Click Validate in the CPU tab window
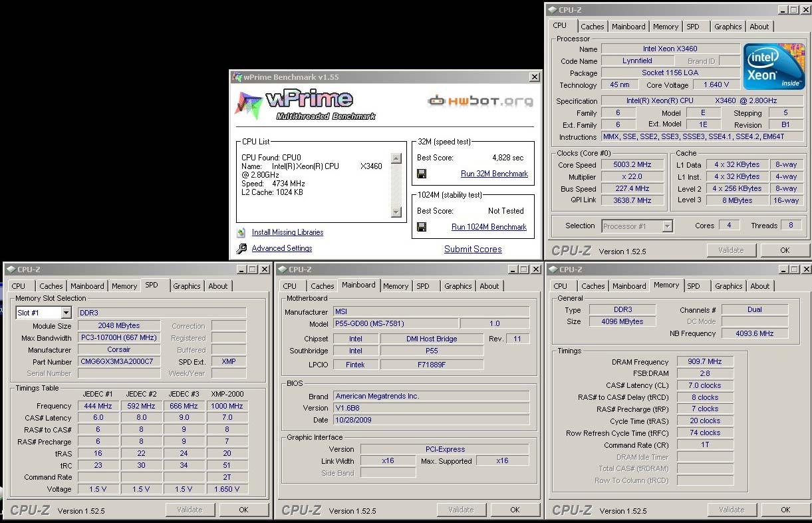The width and height of the screenshot is (812, 523). 731,250
